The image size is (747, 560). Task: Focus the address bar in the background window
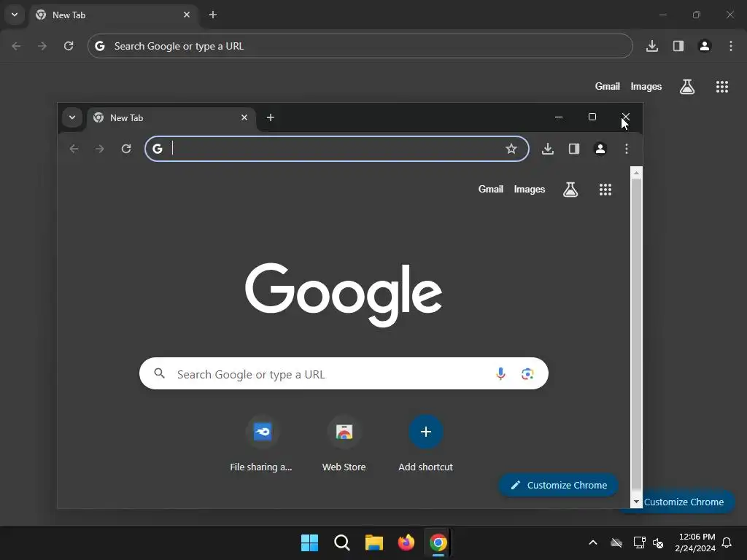360,46
